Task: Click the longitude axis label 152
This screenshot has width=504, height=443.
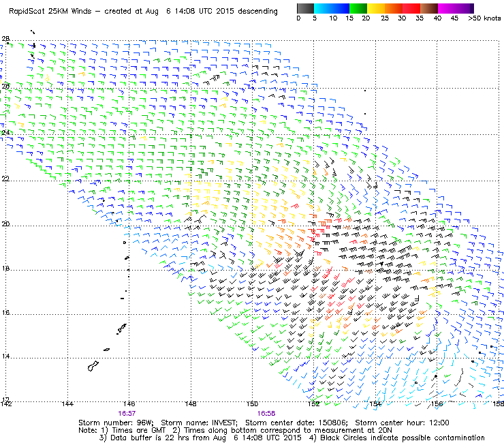Action: pyautogui.click(x=314, y=403)
